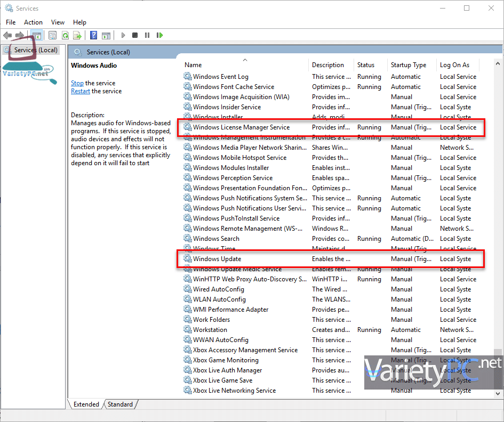Screen dimensions: 504x422
Task: Click the Refresh toolbar icon
Action: pyautogui.click(x=65, y=35)
